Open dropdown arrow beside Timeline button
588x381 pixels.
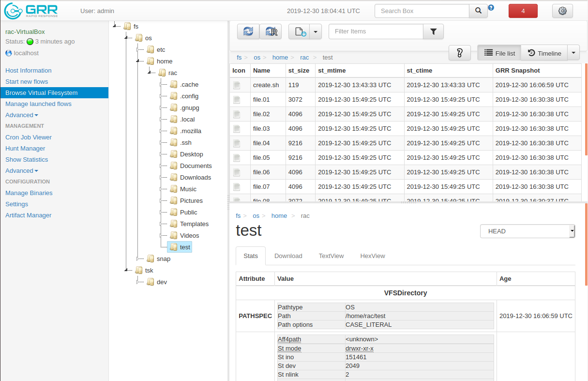(x=573, y=53)
